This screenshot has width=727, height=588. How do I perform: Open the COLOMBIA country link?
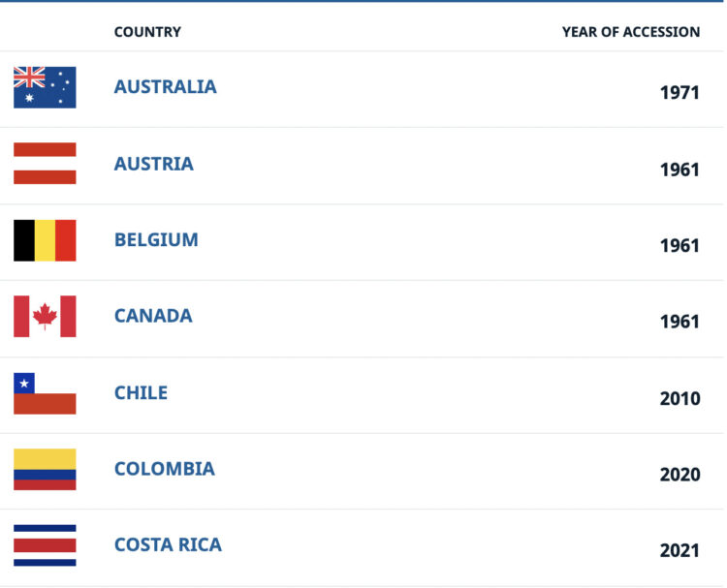[x=164, y=469]
